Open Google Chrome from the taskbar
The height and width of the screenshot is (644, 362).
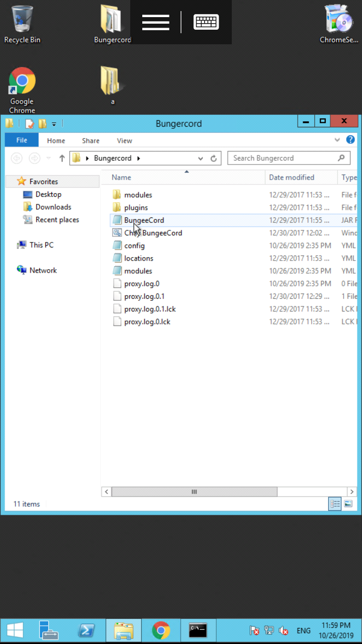161,630
